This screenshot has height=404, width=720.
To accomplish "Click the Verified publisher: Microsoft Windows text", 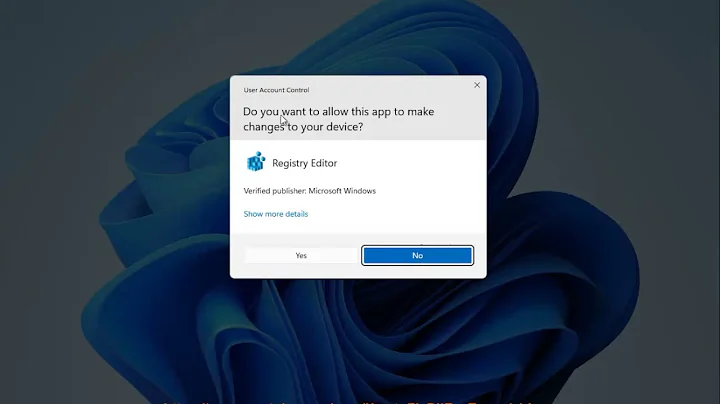I will pos(309,191).
